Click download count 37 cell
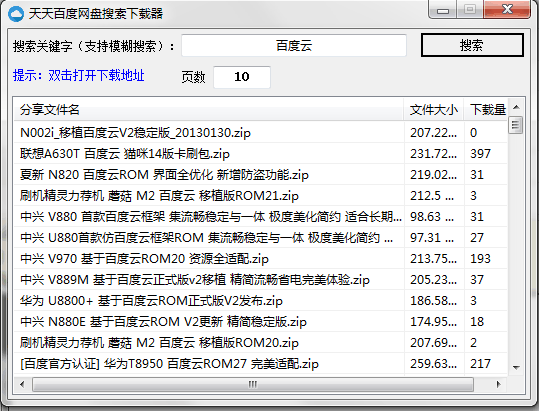 click(x=477, y=279)
